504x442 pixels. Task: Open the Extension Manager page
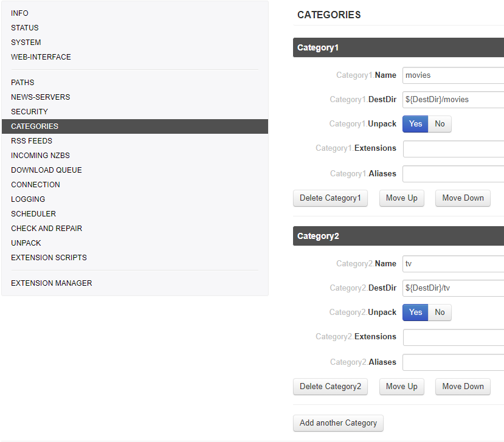(52, 283)
